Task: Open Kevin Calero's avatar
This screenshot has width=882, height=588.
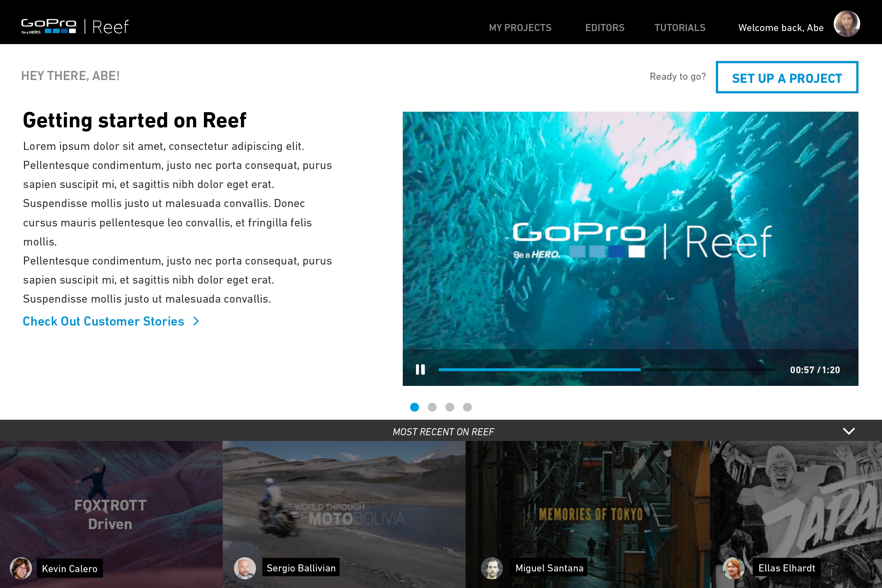Action: coord(20,568)
